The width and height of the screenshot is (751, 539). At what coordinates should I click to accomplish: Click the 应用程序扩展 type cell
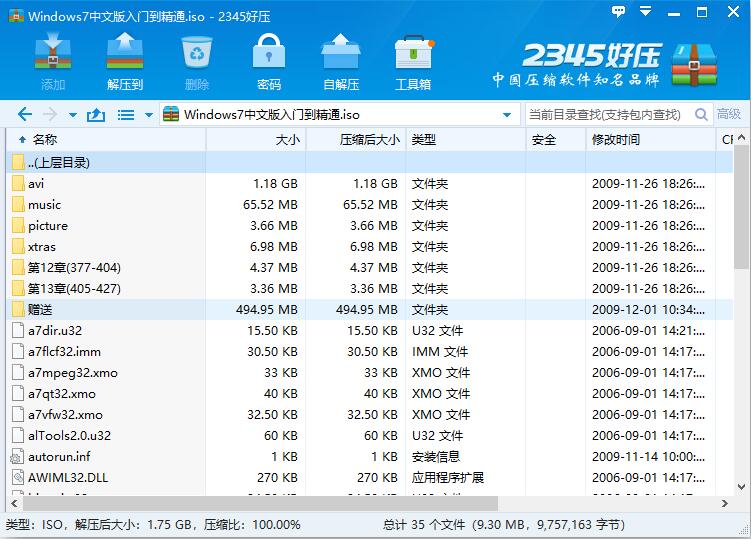[448, 478]
